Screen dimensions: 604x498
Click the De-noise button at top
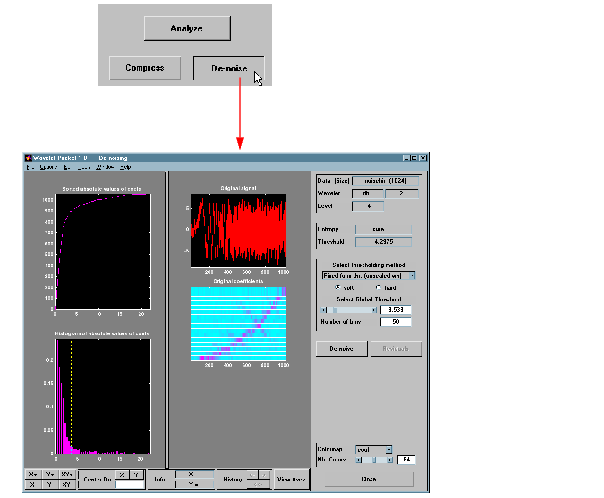(x=228, y=69)
